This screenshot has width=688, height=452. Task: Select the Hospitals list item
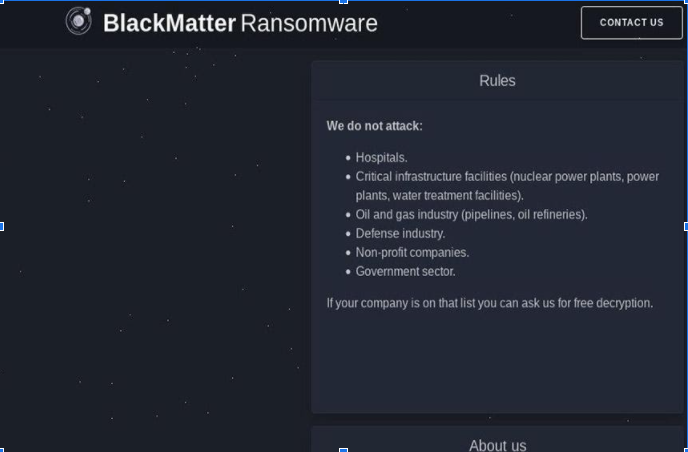coord(381,157)
